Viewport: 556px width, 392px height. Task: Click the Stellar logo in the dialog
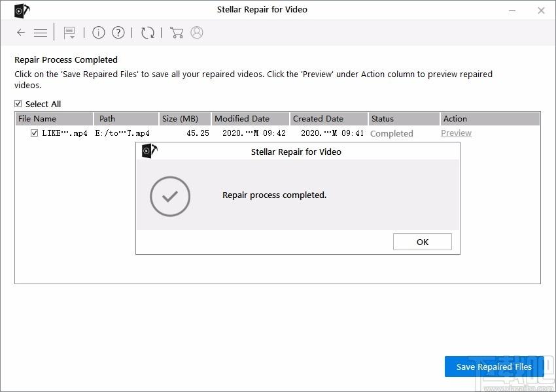pyautogui.click(x=150, y=151)
